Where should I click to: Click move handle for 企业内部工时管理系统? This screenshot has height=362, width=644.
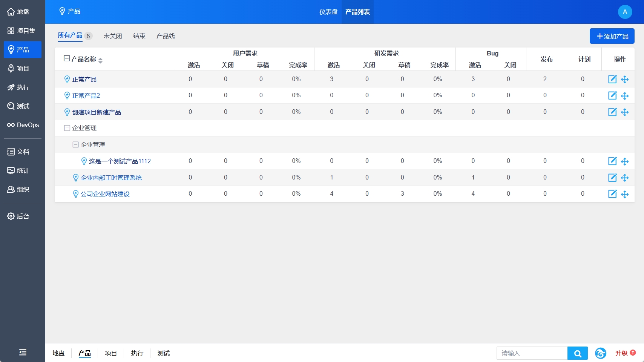click(x=625, y=178)
